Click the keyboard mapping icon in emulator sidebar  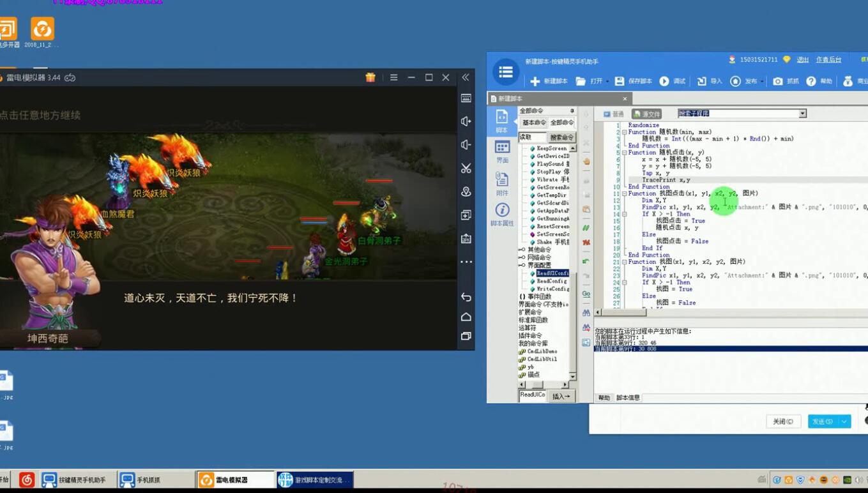466,98
